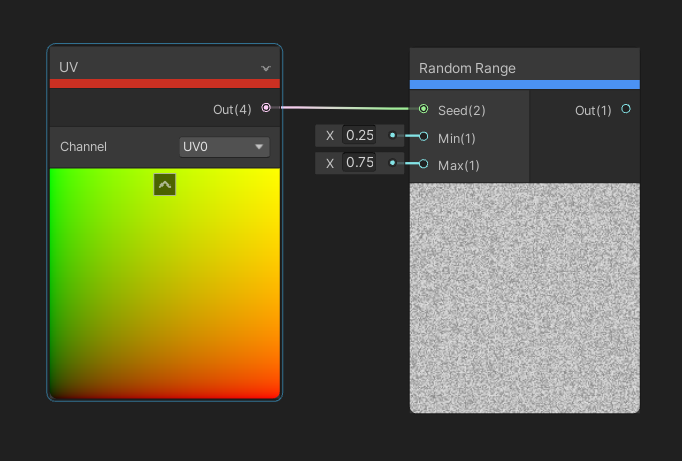Click the red color bar under UV title
The width and height of the screenshot is (682, 461).
pos(165,84)
